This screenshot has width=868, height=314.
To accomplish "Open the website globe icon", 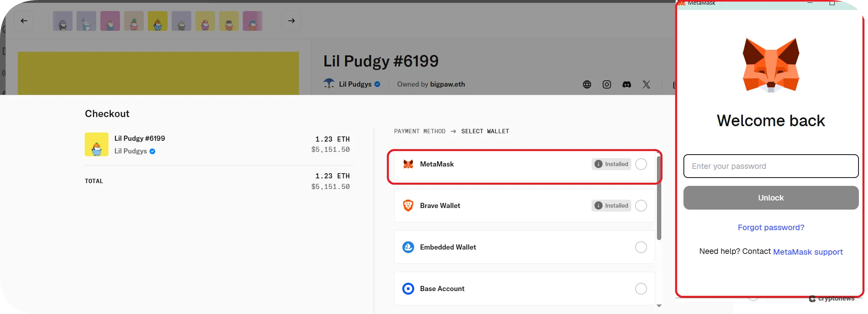I will (587, 84).
